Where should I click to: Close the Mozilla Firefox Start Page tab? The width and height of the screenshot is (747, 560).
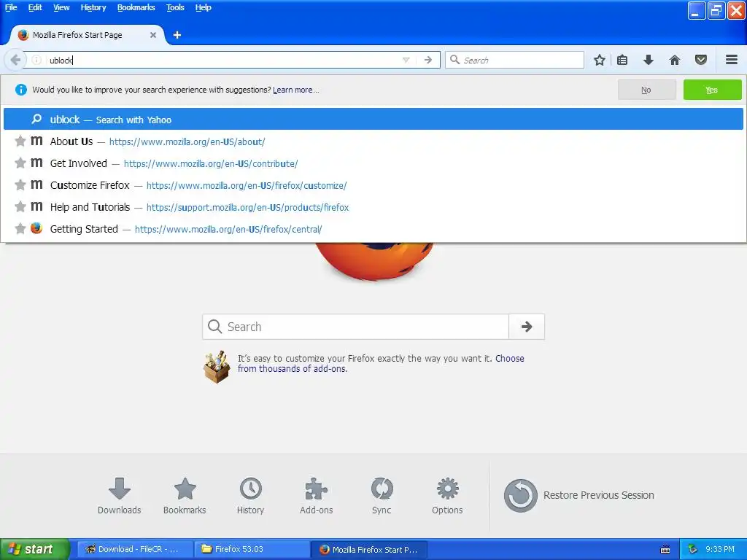pyautogui.click(x=153, y=35)
